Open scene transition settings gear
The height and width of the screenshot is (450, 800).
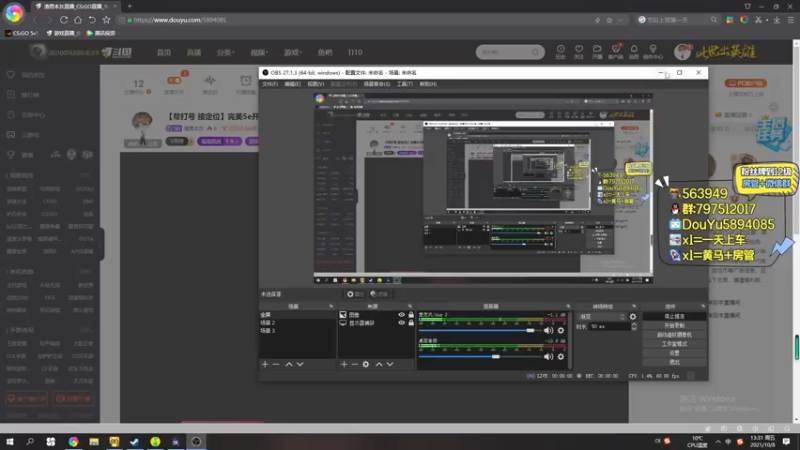click(x=633, y=317)
